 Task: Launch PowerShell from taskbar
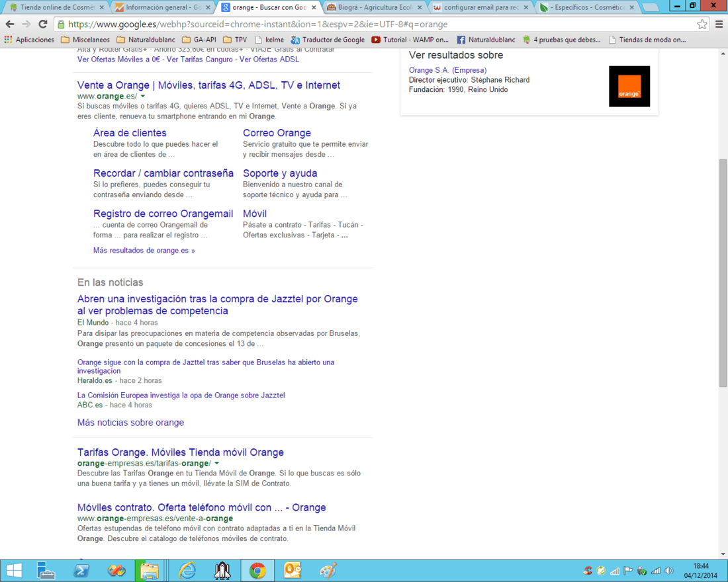click(x=81, y=571)
